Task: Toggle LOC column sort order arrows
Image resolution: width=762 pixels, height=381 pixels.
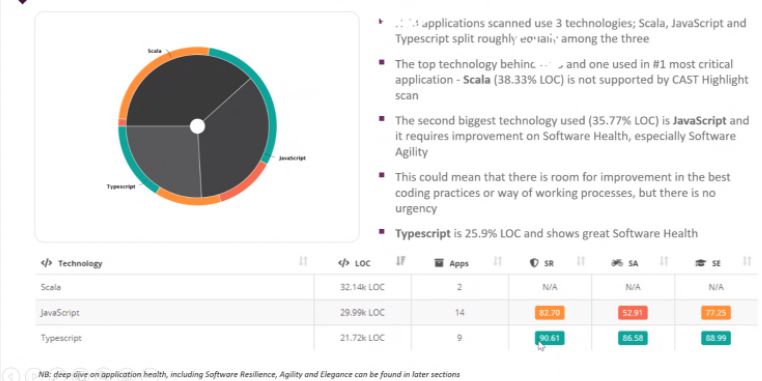Action: [x=400, y=261]
